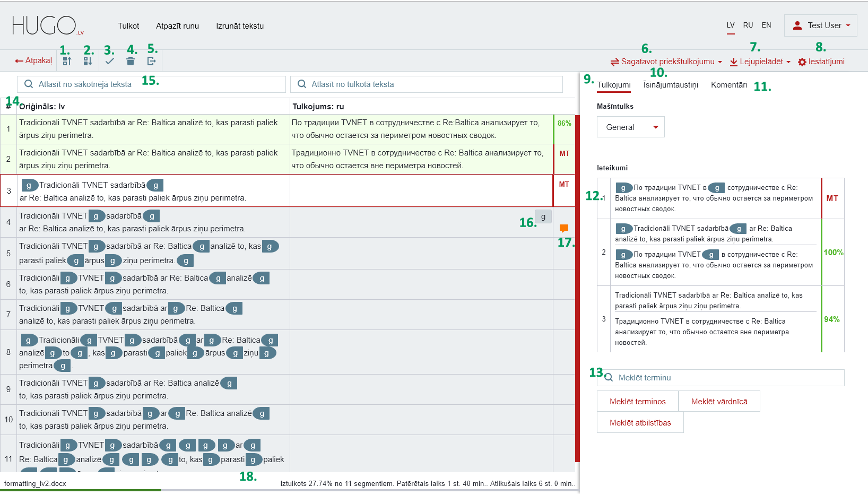Screen dimensions: 868x495
Task: Go back using the Atpakaļ link
Action: 33,61
